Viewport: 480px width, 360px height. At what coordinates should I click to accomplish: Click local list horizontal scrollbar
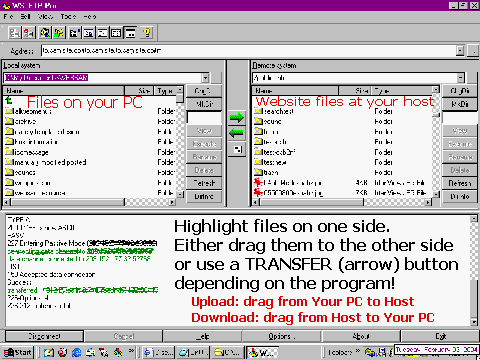[x=90, y=202]
